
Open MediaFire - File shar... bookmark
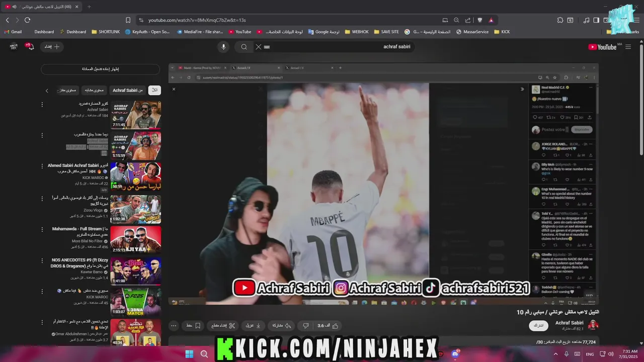pyautogui.click(x=200, y=32)
